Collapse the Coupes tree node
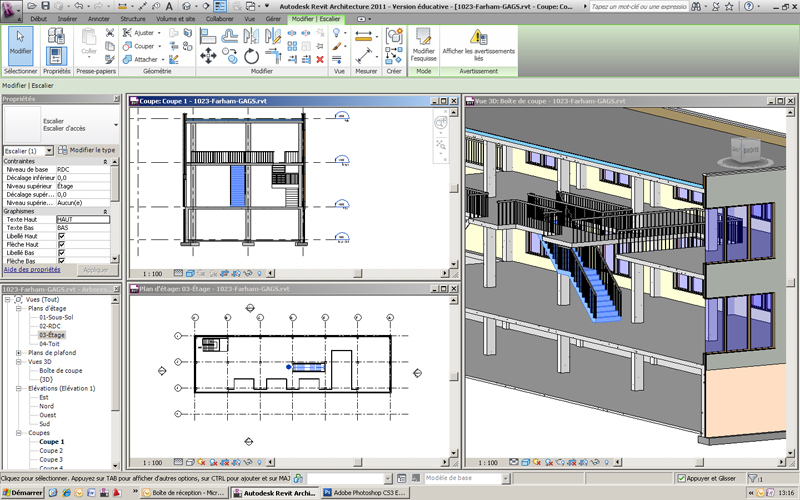The width and height of the screenshot is (800, 500). point(18,433)
